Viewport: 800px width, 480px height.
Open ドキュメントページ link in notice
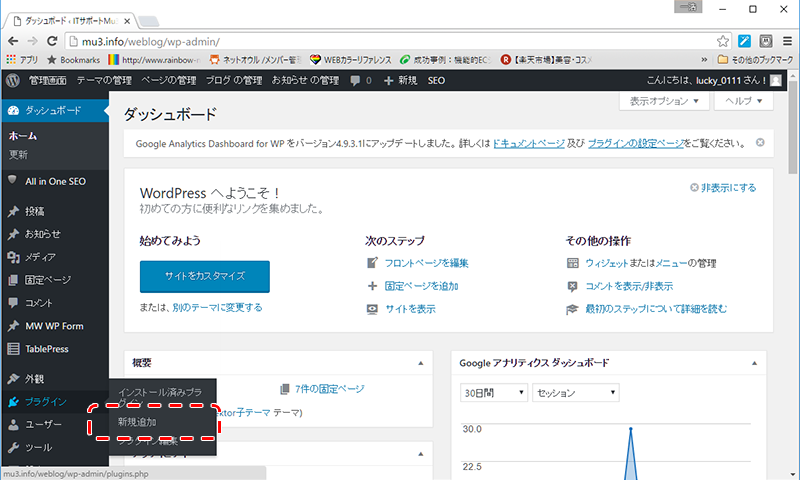click(529, 143)
